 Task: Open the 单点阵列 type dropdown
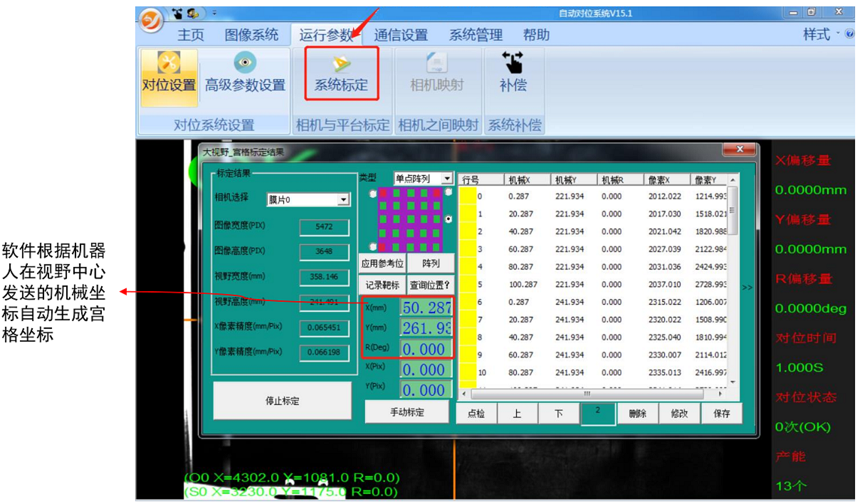[x=447, y=179]
